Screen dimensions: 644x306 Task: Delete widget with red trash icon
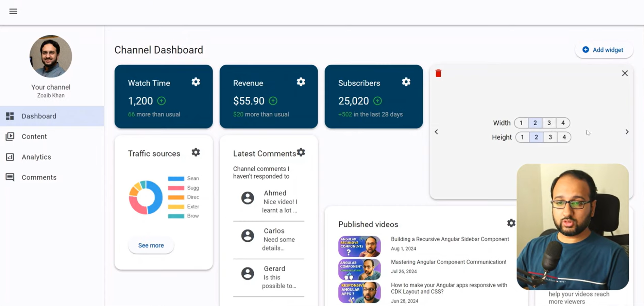(x=438, y=73)
